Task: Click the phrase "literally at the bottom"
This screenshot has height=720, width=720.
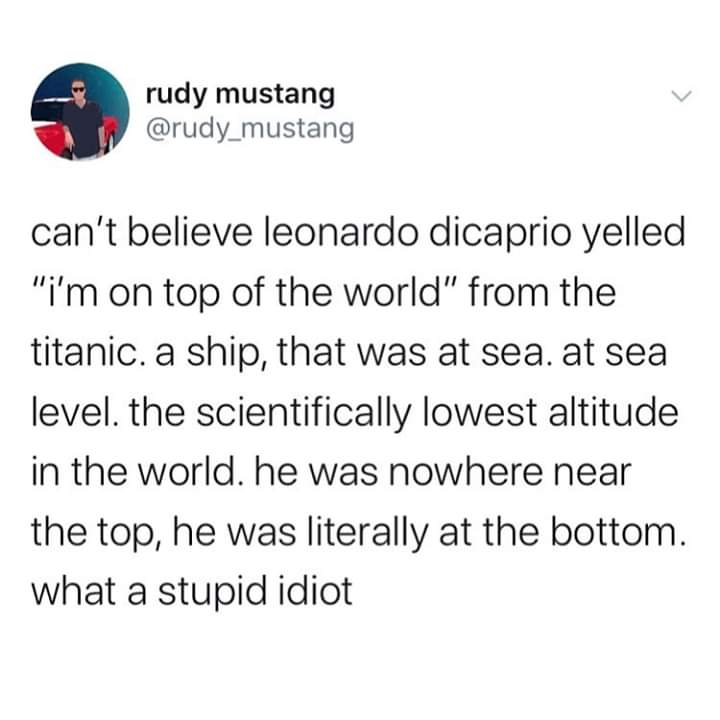Action: 476,530
